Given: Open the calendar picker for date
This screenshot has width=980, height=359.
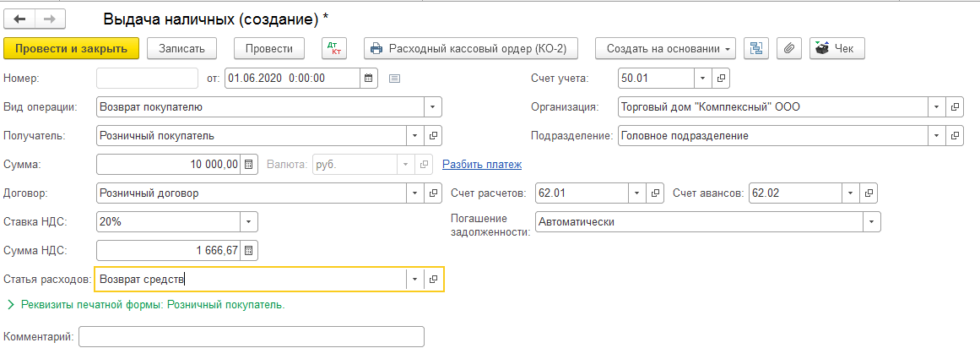Looking at the screenshot, I should tap(368, 79).
